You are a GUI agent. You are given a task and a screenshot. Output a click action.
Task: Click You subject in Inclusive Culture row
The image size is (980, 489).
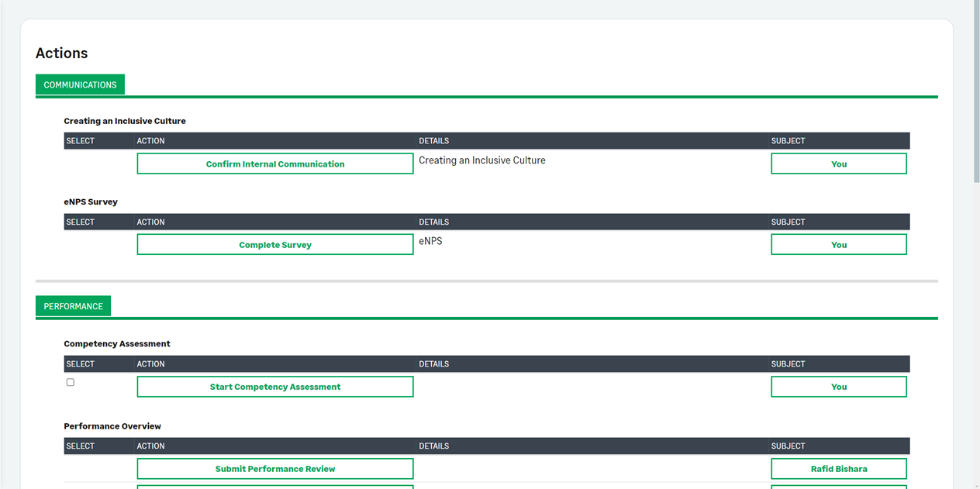click(x=838, y=164)
